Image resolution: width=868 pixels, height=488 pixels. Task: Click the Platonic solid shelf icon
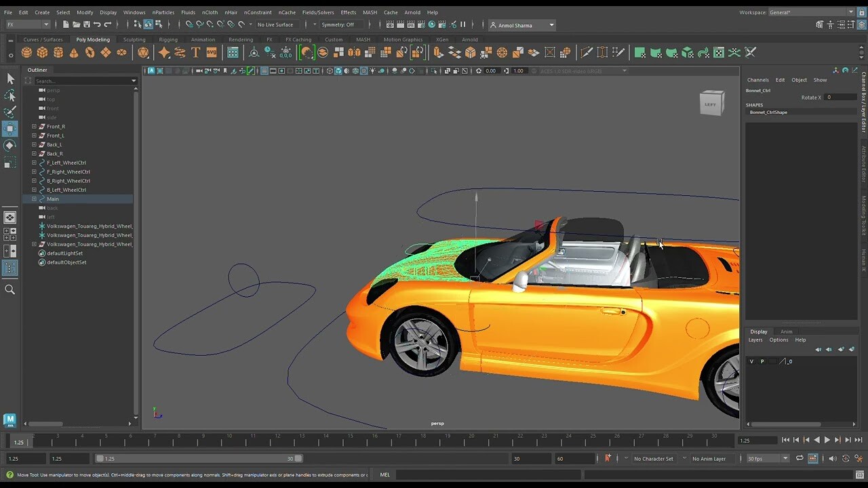(144, 52)
